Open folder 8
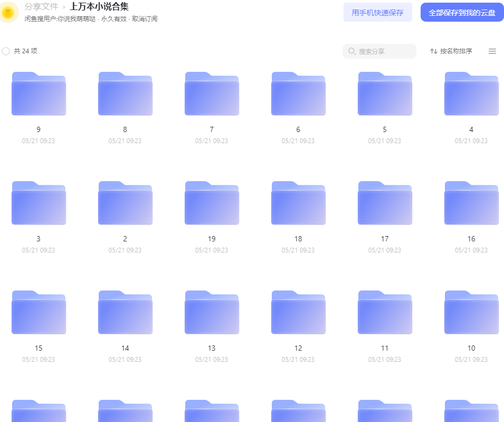 [x=125, y=93]
